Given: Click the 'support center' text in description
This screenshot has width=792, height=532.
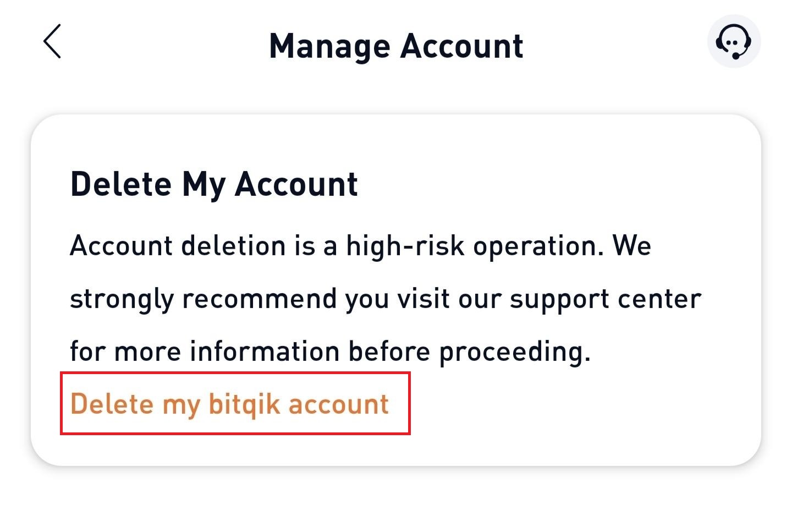Looking at the screenshot, I should [x=606, y=300].
